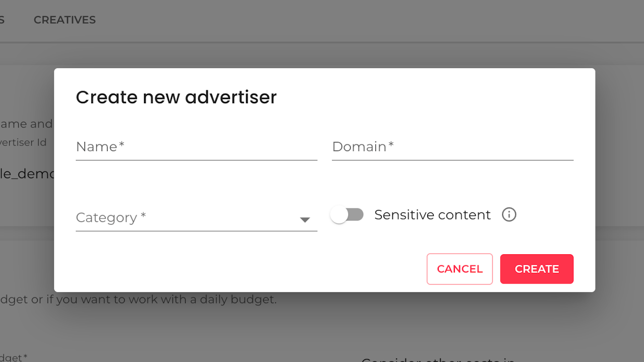
Task: Click the 'Consider other costs in' text
Action: pos(438,359)
